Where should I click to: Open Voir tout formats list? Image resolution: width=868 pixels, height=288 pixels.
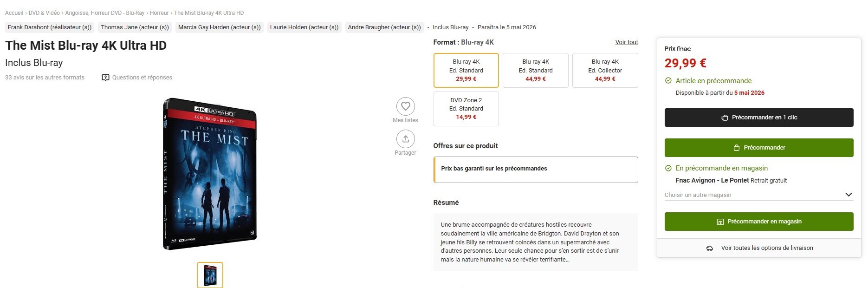[x=627, y=42]
